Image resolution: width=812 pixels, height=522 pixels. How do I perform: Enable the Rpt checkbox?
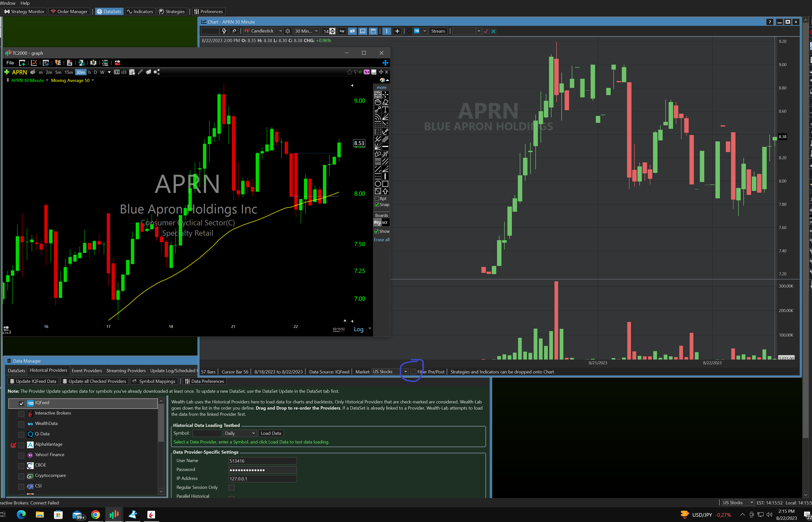coord(377,199)
